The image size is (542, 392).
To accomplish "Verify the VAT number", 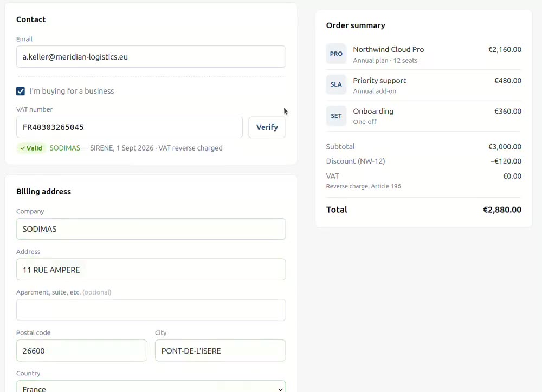I will point(267,127).
